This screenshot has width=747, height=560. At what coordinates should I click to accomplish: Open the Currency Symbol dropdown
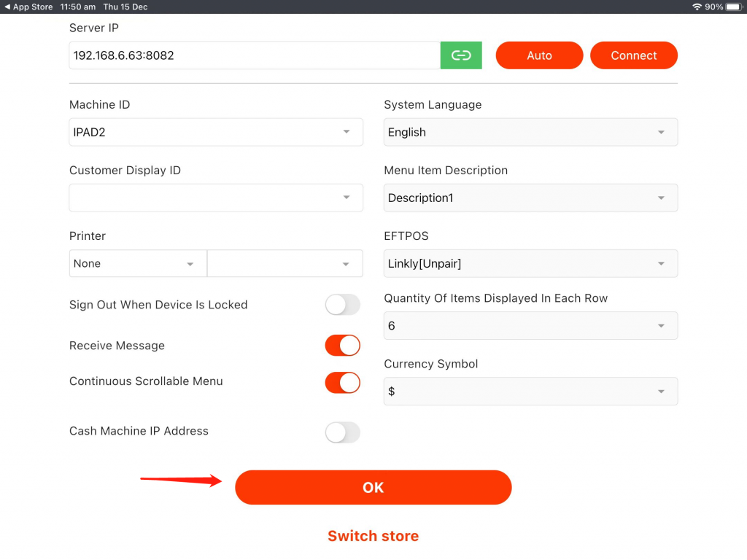click(530, 392)
